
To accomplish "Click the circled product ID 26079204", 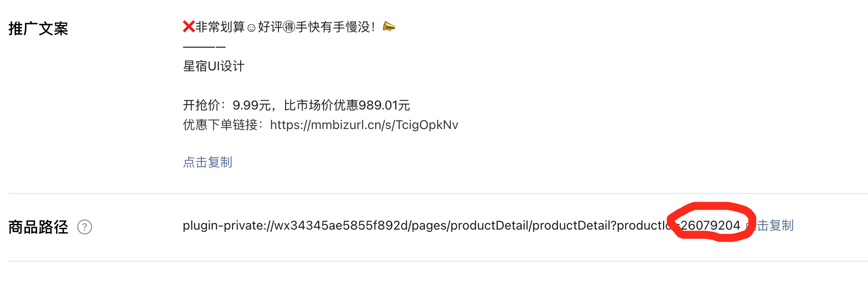I will pos(710,225).
